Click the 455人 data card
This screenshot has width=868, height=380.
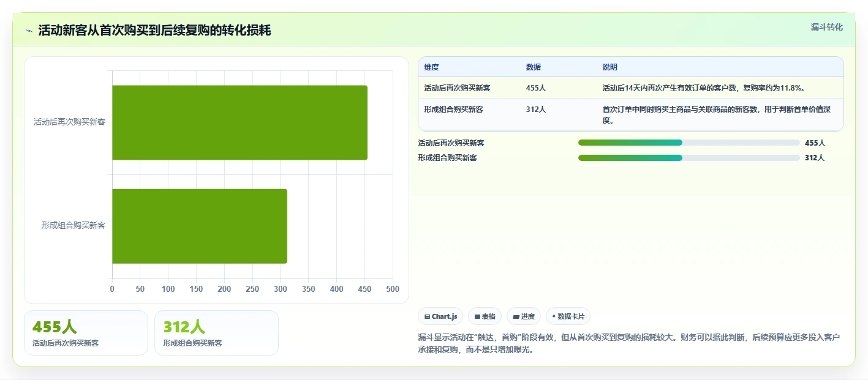(86, 333)
